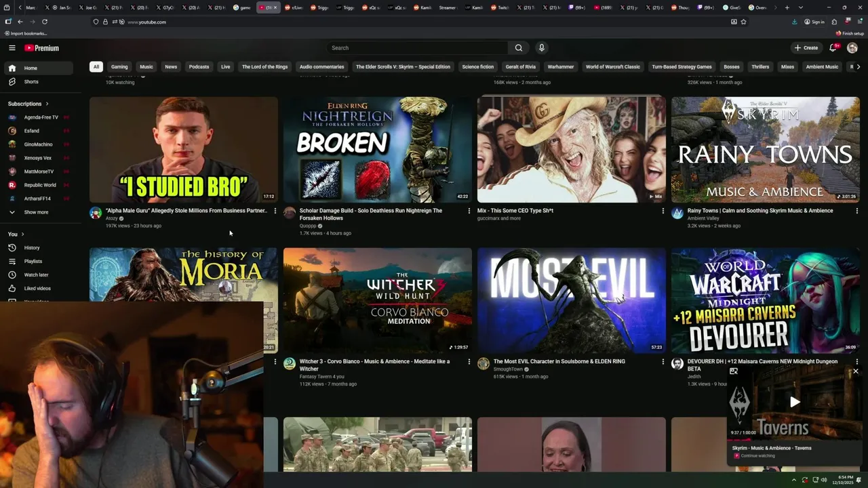This screenshot has width=868, height=488.
Task: Open Shorts from the sidebar
Action: 39,81
